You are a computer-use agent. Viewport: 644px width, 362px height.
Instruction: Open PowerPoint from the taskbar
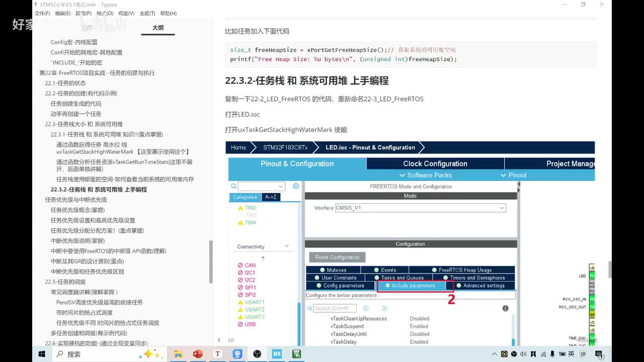coord(197,354)
